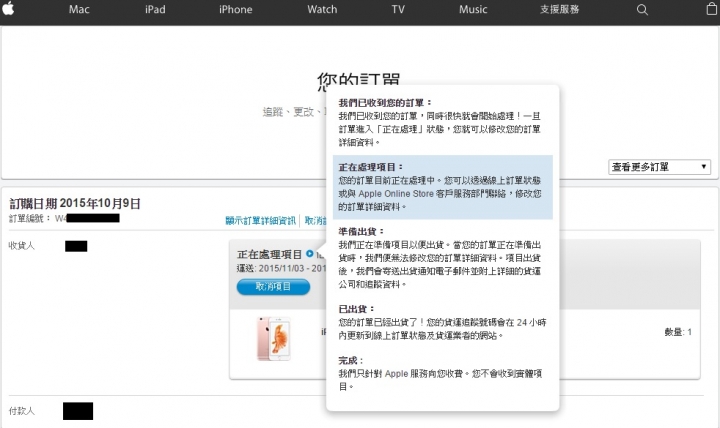
Task: Open the Apple logo home link
Action: point(8,9)
